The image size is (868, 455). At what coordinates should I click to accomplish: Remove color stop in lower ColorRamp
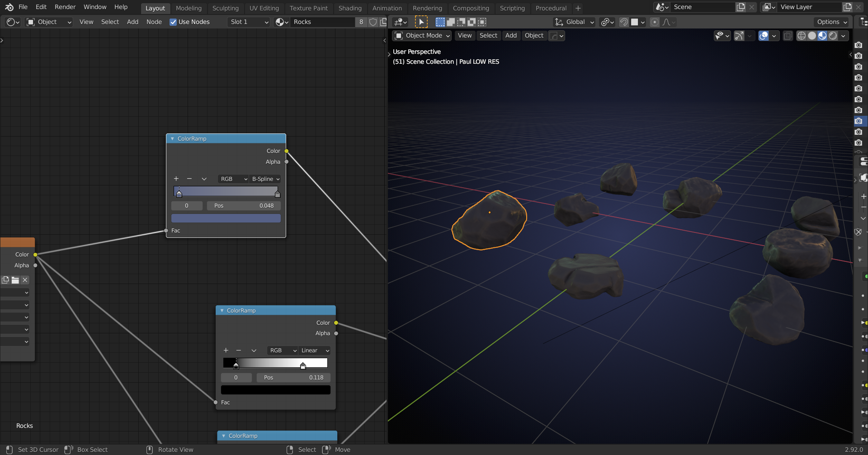tap(239, 351)
